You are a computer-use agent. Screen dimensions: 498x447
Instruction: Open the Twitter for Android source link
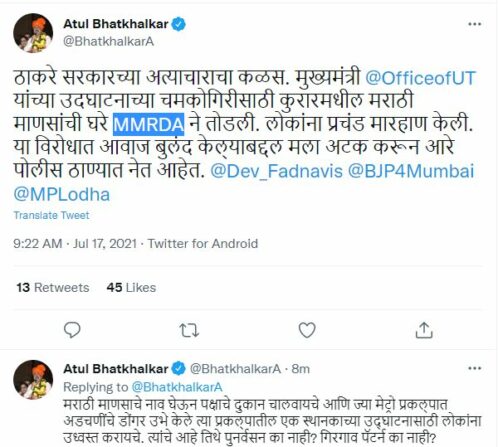203,244
